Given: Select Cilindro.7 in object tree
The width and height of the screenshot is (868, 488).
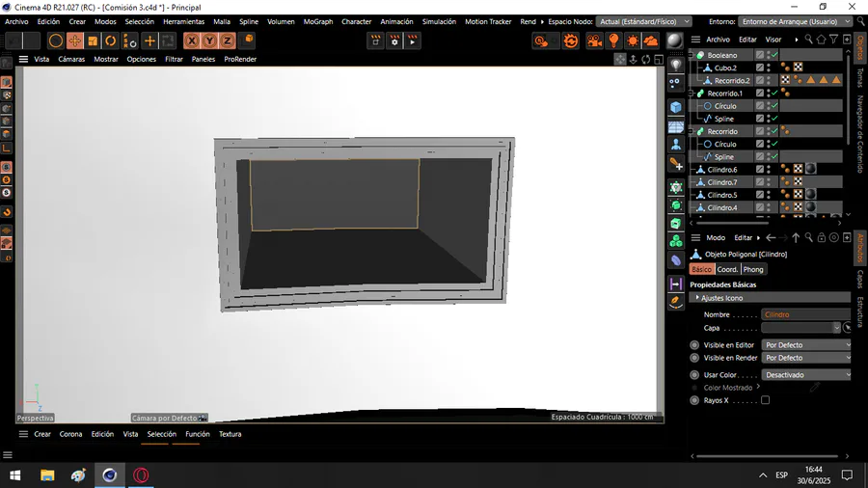Looking at the screenshot, I should 721,182.
